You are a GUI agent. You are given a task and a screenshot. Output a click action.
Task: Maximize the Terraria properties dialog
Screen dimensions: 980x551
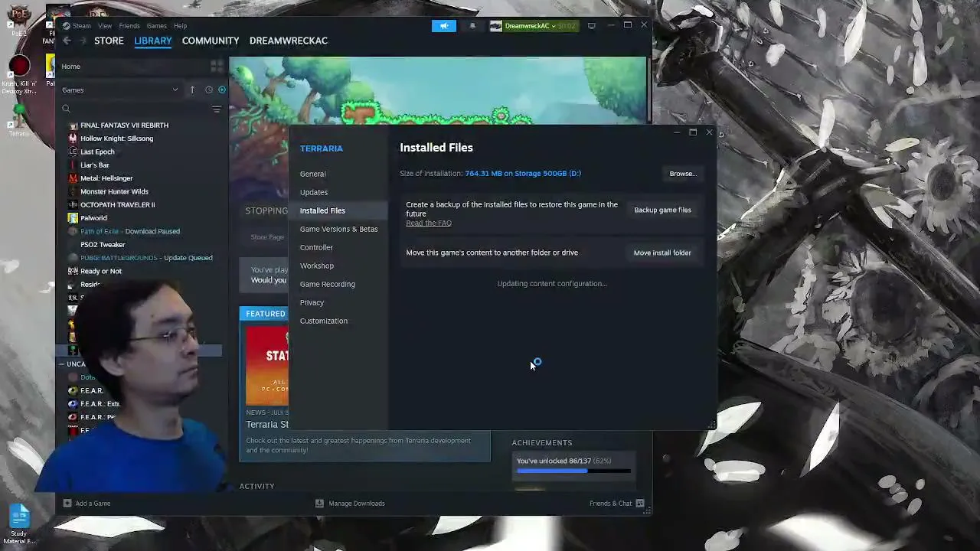click(693, 132)
